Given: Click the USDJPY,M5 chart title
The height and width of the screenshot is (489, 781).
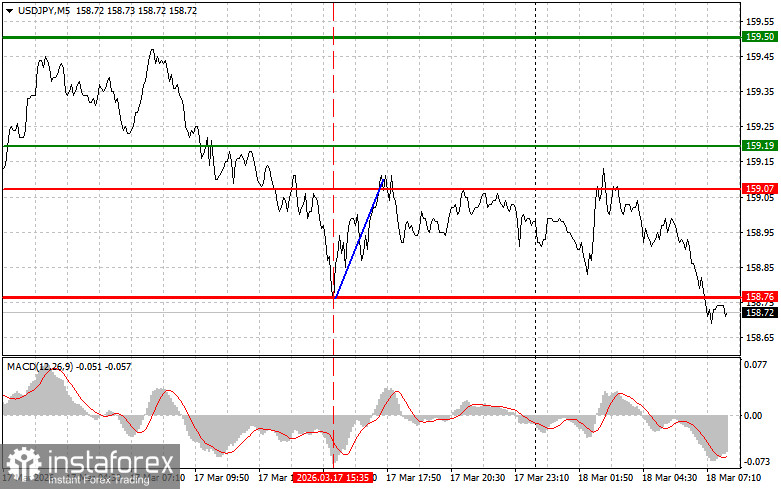Looking at the screenshot, I should [44, 10].
